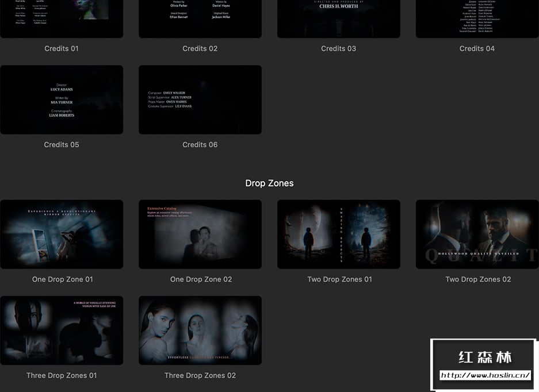Click the 'Credits 05' label text

click(62, 145)
